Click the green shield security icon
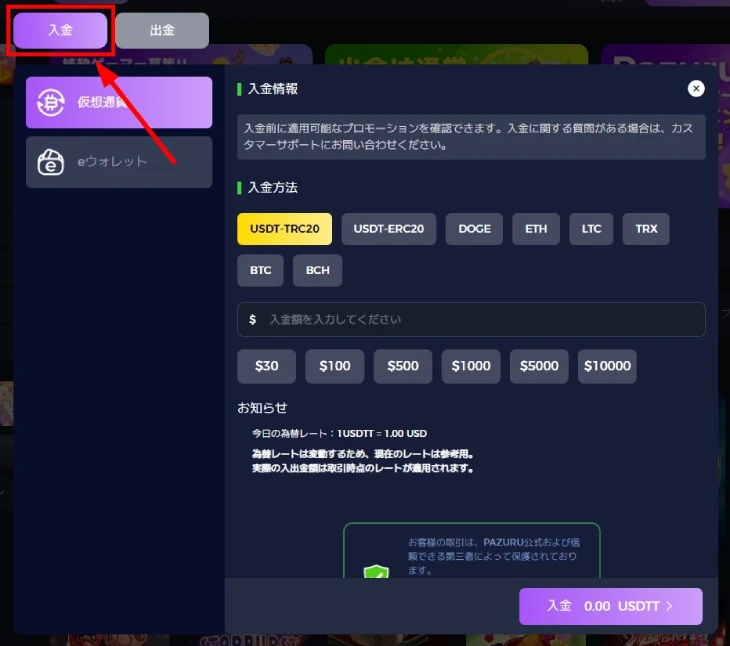730x646 pixels. point(376,572)
